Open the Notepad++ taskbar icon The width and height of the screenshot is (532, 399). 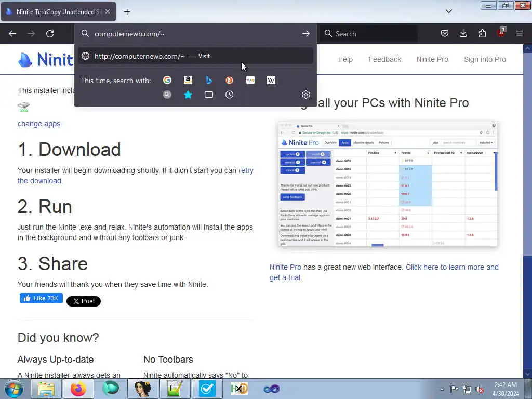175,389
